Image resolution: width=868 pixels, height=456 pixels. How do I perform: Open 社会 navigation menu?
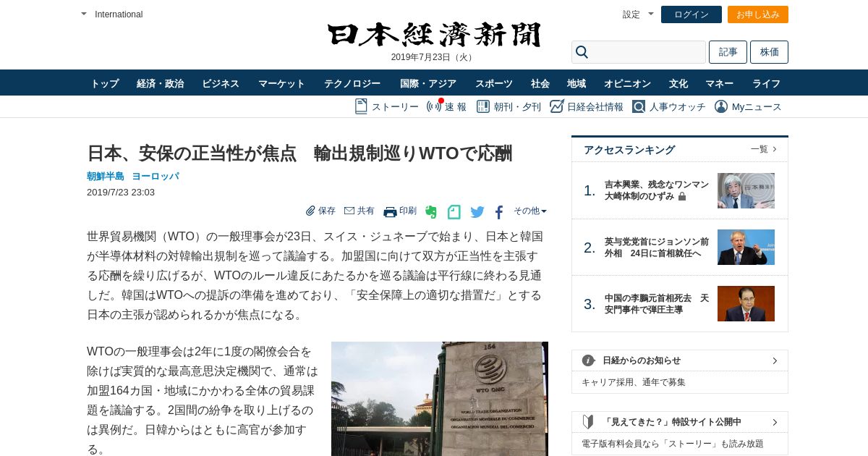tap(540, 83)
